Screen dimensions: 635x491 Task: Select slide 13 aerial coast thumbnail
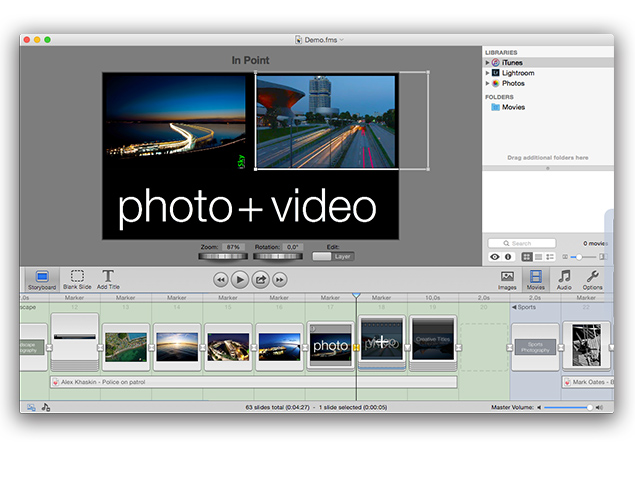tap(126, 347)
